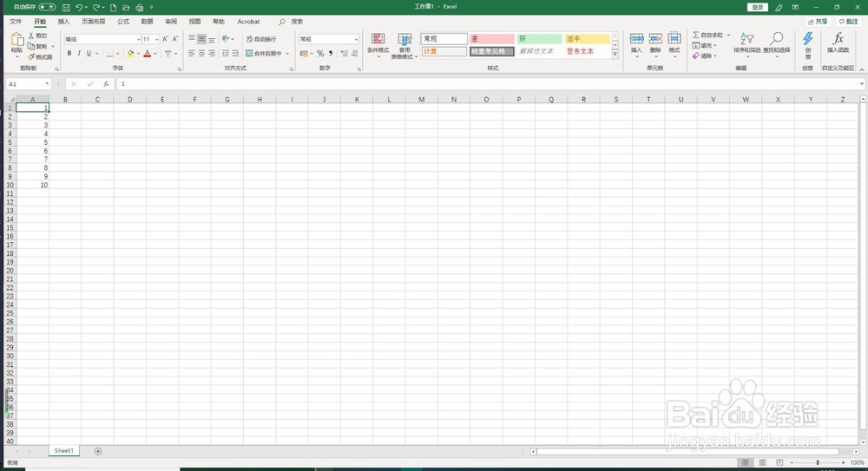Switch to page layout view in status bar
The height and width of the screenshot is (471, 868).
click(763, 462)
